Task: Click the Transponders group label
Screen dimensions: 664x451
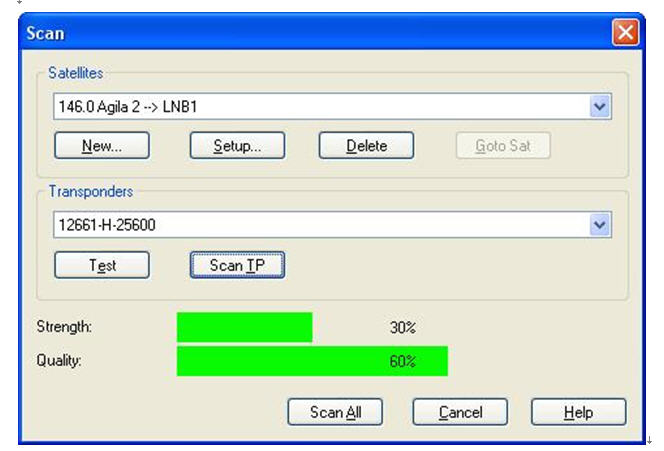Action: pos(91,191)
